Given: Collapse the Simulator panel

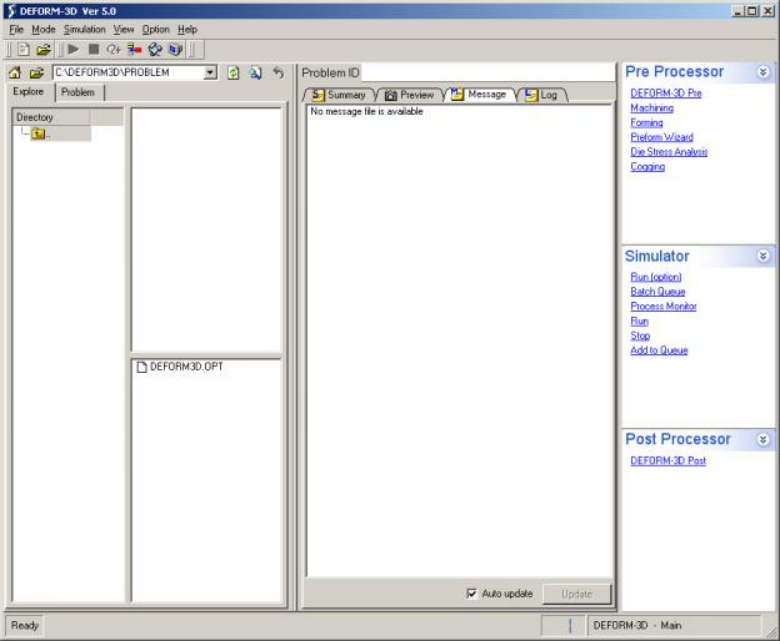Looking at the screenshot, I should coord(763,256).
